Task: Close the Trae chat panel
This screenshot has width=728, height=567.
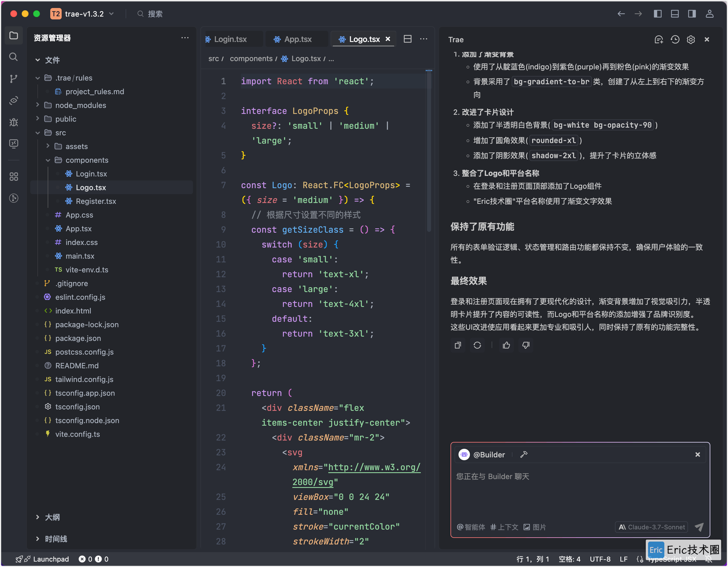Action: [x=707, y=40]
